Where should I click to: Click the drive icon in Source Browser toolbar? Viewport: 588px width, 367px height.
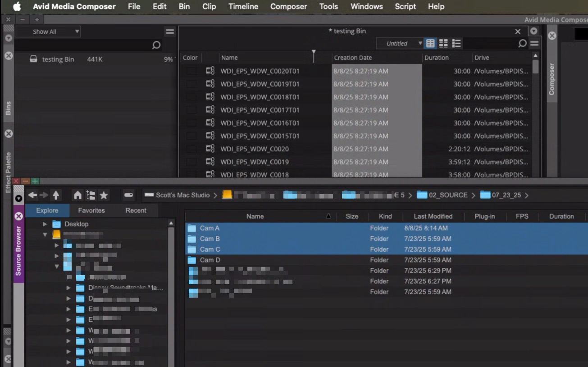tap(128, 195)
